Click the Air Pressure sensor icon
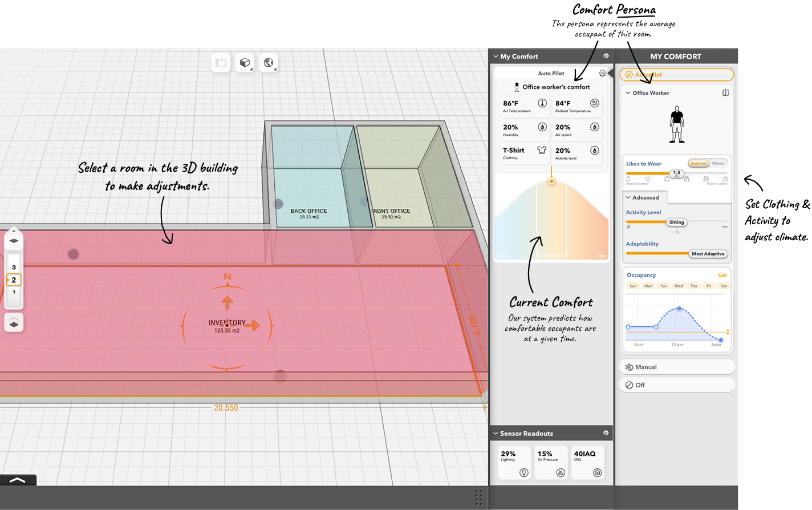The height and width of the screenshot is (510, 812). pyautogui.click(x=561, y=472)
